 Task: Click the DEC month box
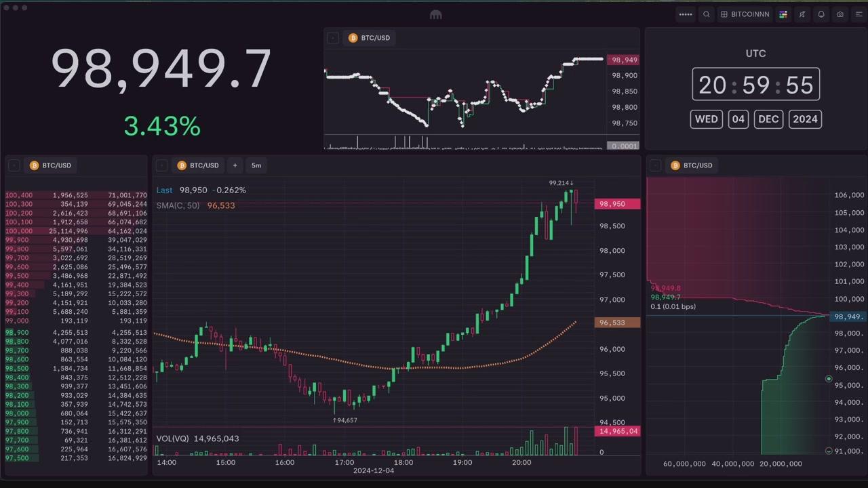tap(768, 119)
